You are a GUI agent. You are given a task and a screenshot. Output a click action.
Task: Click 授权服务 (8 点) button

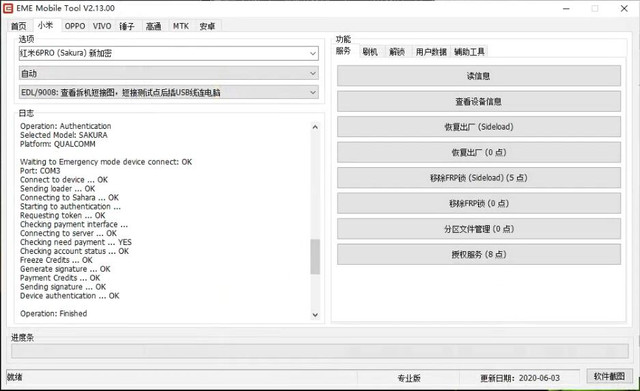(x=479, y=254)
